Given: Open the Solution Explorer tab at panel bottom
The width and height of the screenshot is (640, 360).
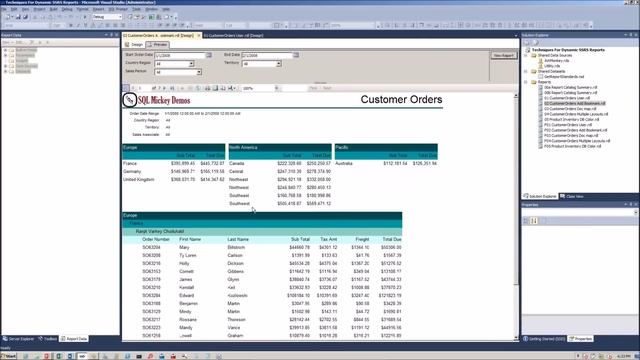Looking at the screenshot, I should 540,196.
